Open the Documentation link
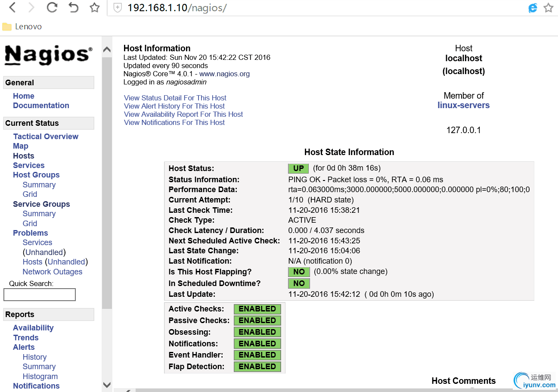The image size is (558, 392). [41, 106]
